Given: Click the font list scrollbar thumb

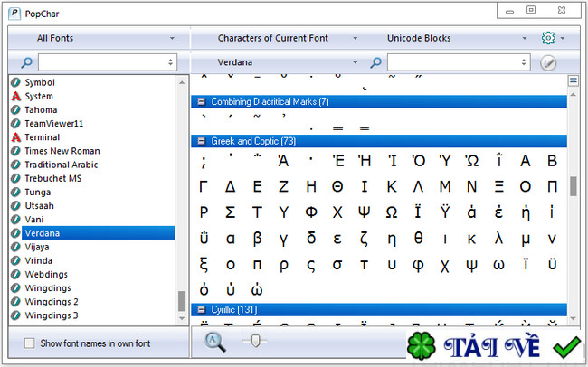Looking at the screenshot, I should pyautogui.click(x=182, y=301).
